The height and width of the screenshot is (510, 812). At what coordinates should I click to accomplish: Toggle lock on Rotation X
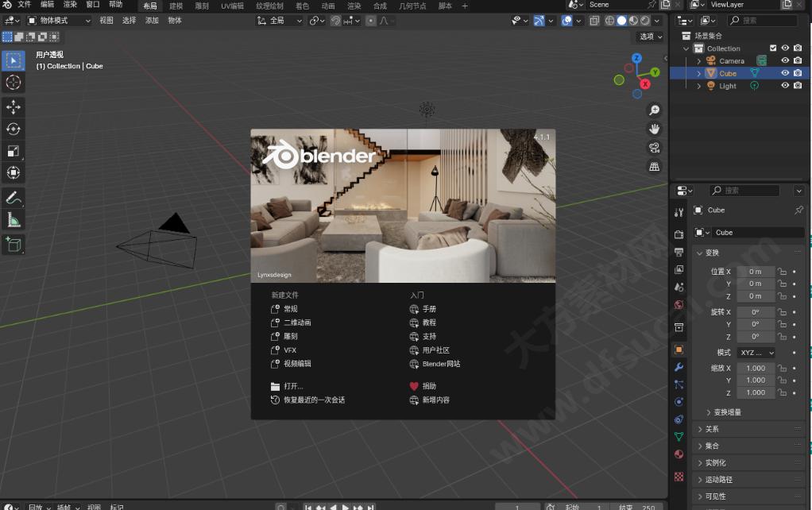(x=782, y=312)
